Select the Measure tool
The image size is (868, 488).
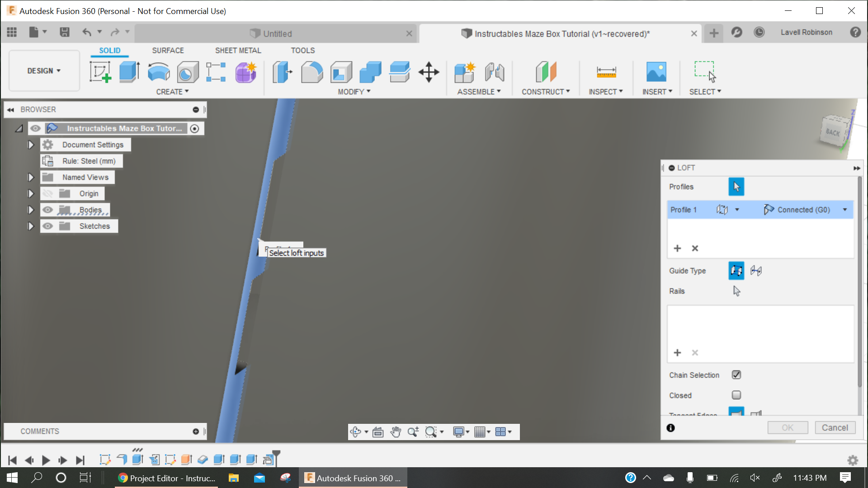pyautogui.click(x=606, y=72)
